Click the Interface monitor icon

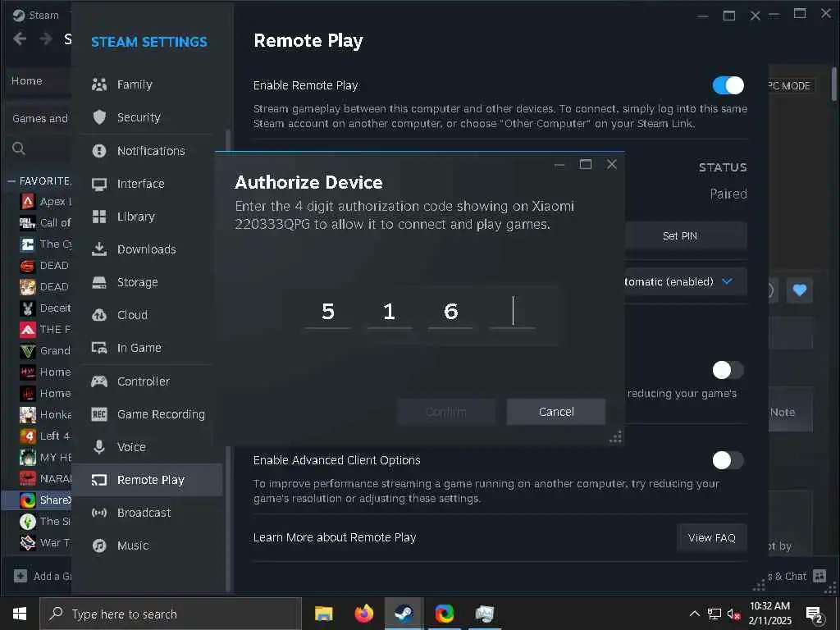99,185
